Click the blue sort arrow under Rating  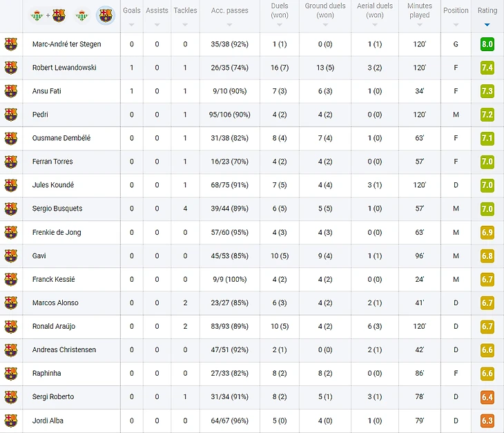click(487, 25)
